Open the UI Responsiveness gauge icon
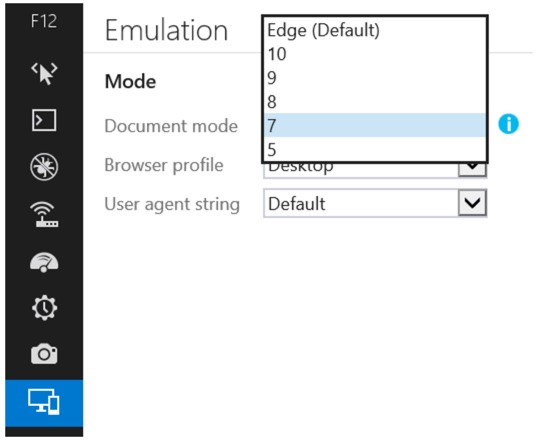 click(x=44, y=262)
